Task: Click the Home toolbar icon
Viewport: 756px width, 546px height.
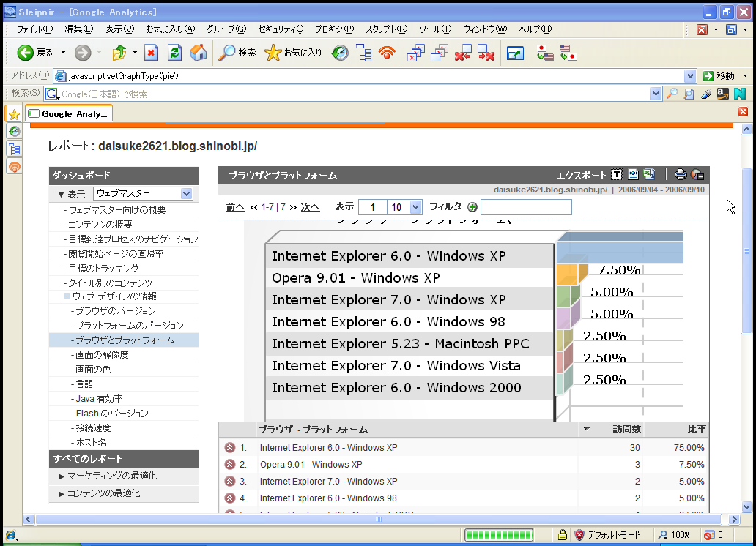Action: (199, 52)
